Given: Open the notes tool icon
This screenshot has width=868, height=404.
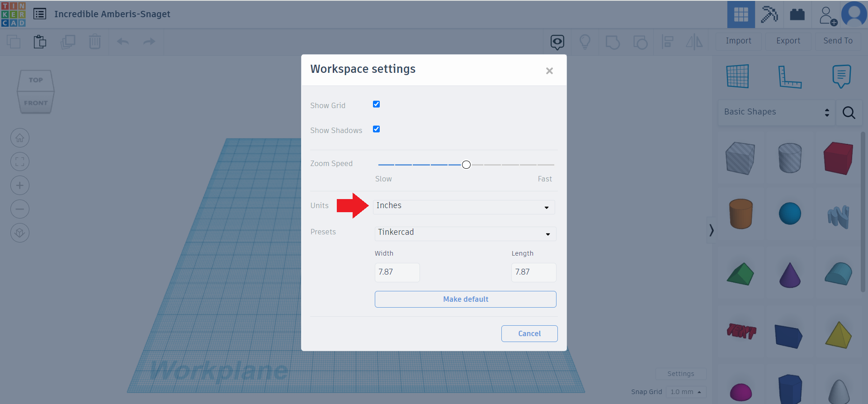Looking at the screenshot, I should pyautogui.click(x=841, y=76).
